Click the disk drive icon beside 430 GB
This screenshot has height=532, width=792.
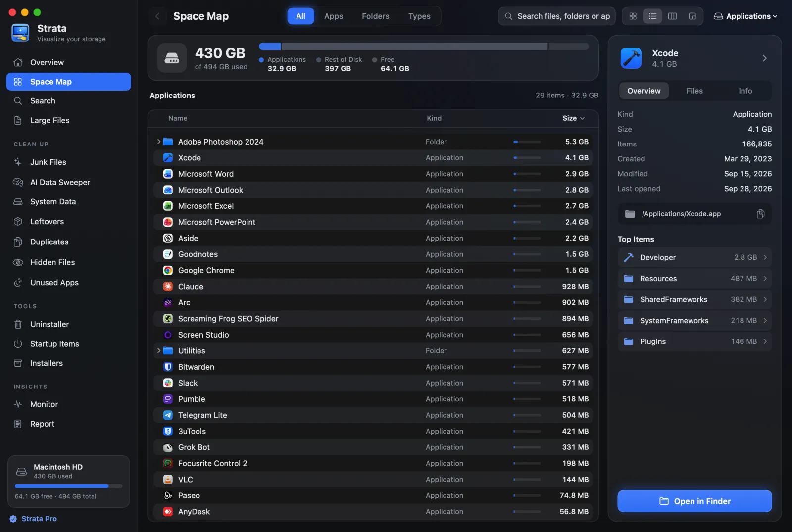(172, 58)
